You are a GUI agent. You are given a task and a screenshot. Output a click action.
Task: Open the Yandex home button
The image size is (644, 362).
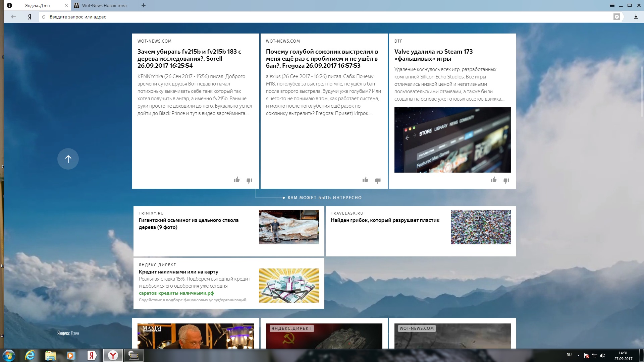[30, 17]
